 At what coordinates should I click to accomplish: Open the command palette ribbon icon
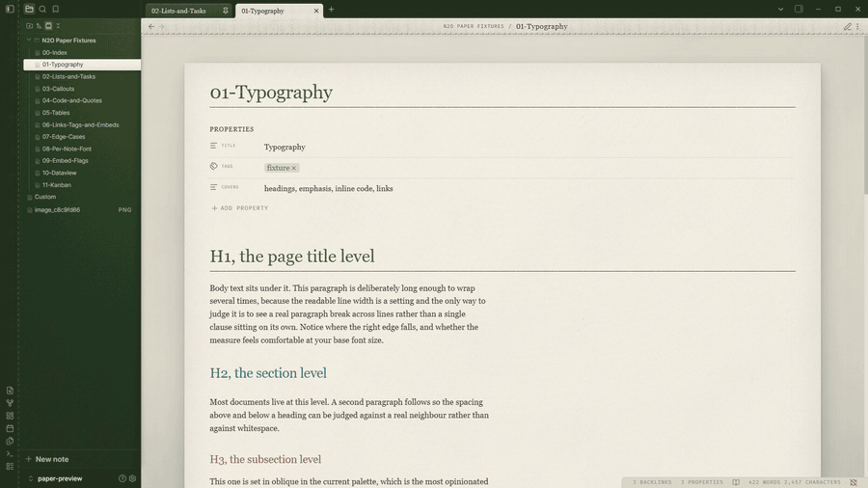pyautogui.click(x=10, y=453)
